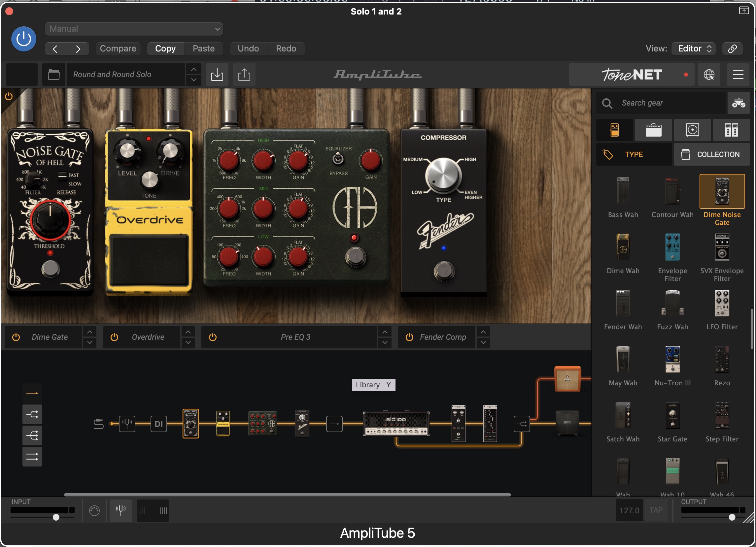Open ToneNET

click(x=632, y=75)
